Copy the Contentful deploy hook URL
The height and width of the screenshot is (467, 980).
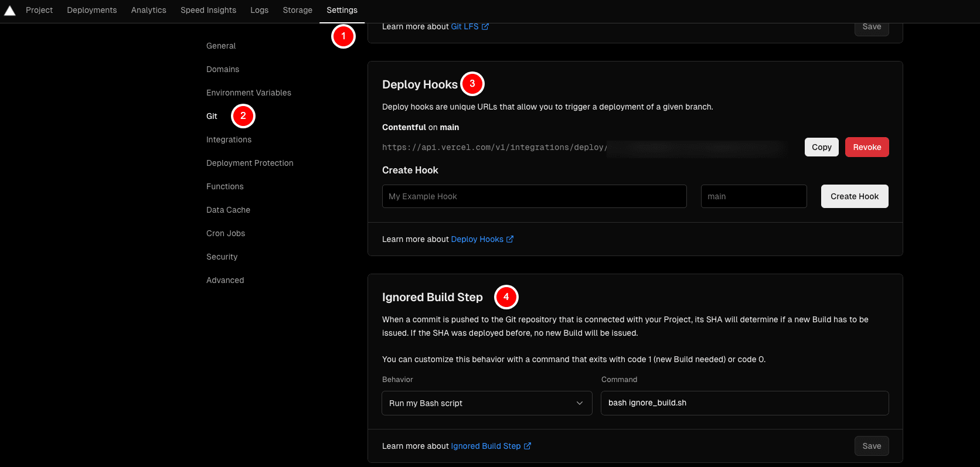821,147
